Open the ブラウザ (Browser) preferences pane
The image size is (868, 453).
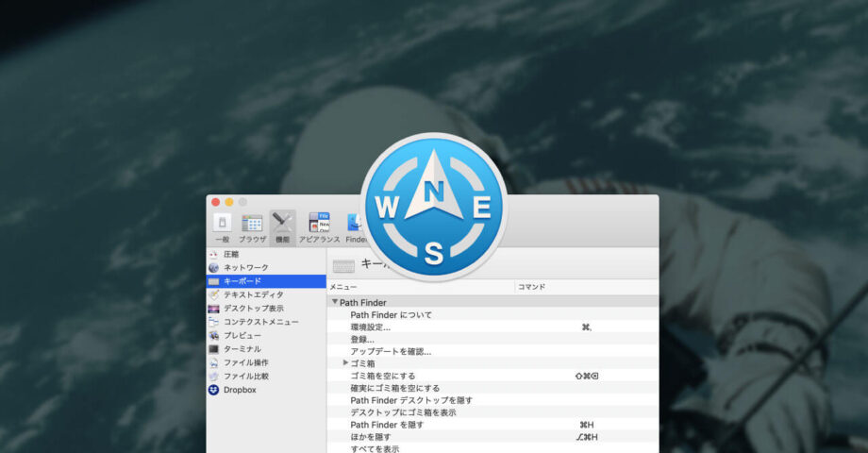click(252, 226)
